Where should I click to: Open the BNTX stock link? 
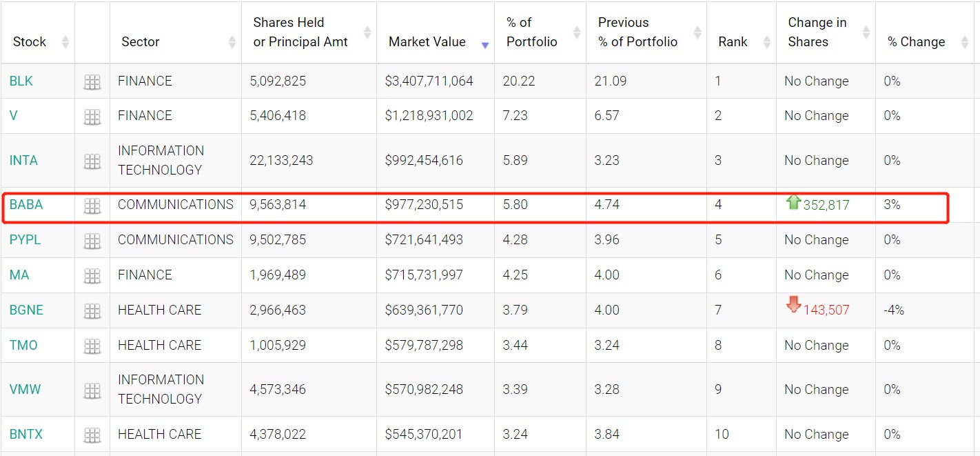click(x=26, y=435)
